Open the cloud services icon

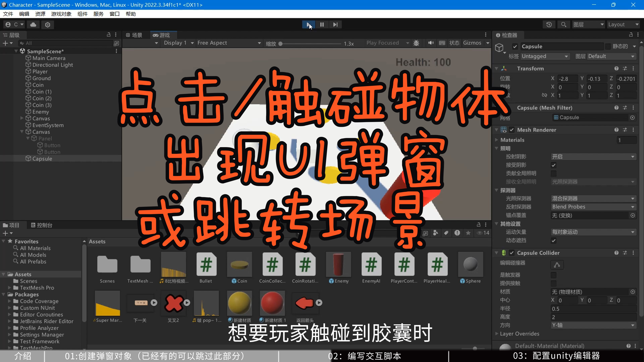(x=33, y=24)
